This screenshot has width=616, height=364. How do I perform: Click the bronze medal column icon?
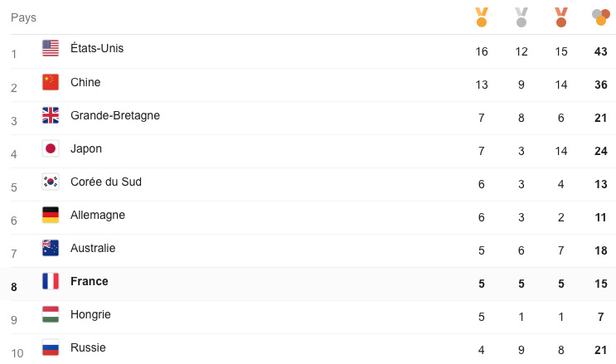561,17
